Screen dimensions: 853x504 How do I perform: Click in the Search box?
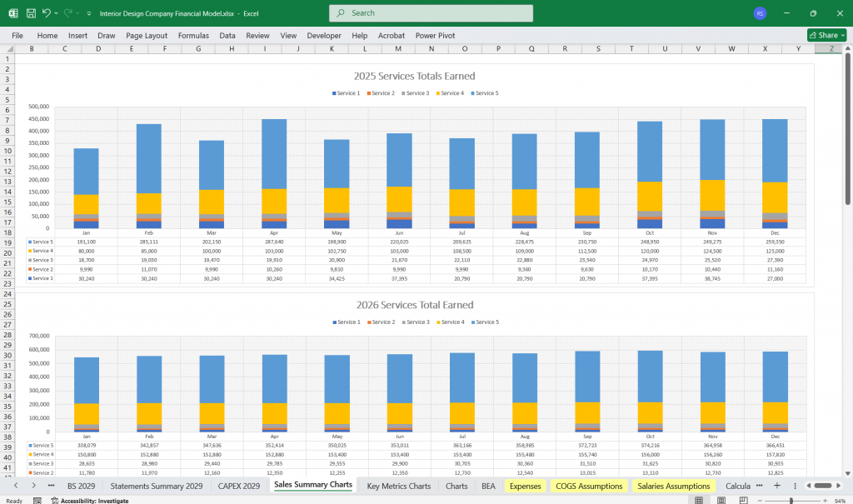tap(431, 13)
